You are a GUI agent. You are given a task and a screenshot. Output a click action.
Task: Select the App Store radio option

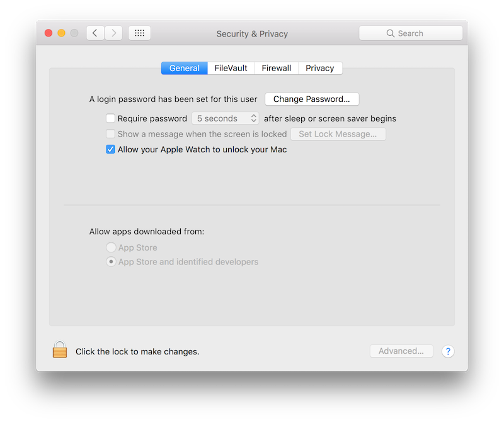click(111, 248)
